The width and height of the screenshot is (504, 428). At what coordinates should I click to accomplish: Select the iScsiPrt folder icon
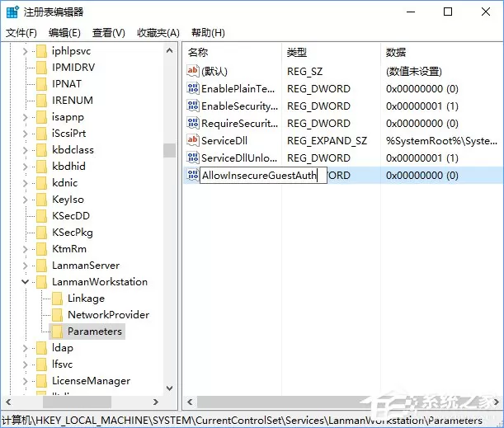[41, 134]
